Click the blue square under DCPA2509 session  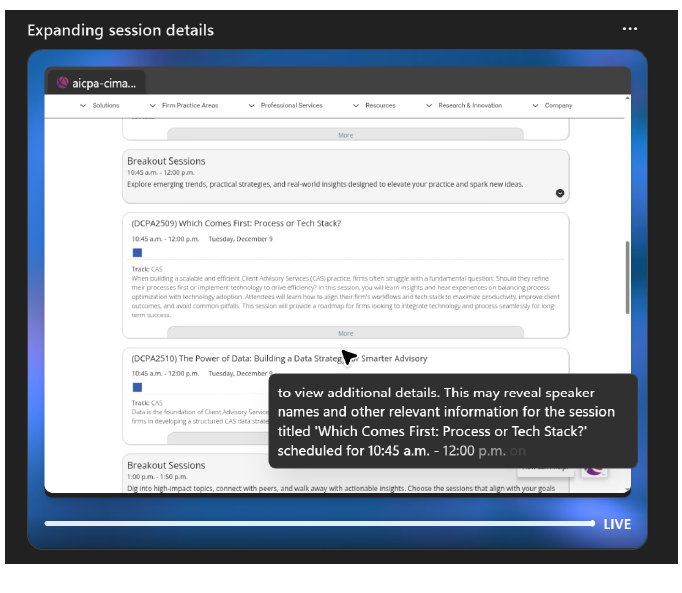[x=137, y=253]
